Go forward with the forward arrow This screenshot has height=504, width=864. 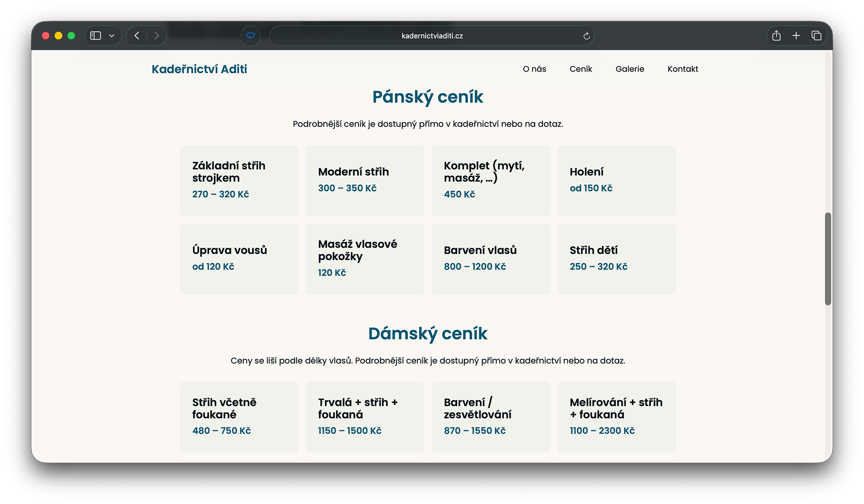click(x=156, y=36)
